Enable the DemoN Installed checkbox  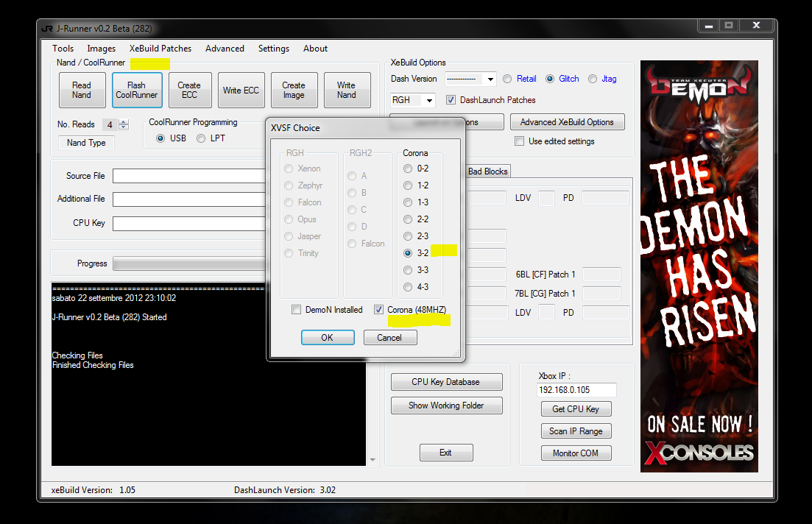(297, 310)
